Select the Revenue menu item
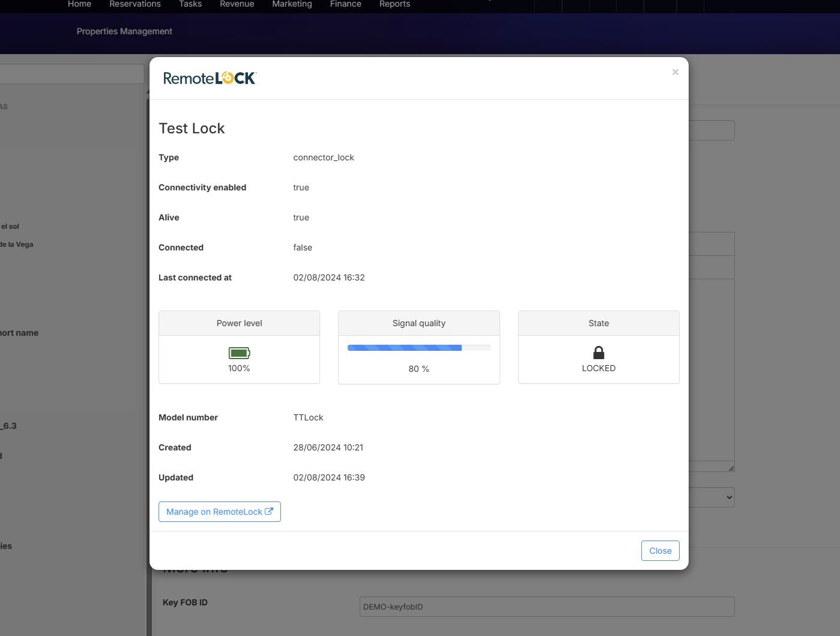The image size is (840, 636). pyautogui.click(x=237, y=4)
